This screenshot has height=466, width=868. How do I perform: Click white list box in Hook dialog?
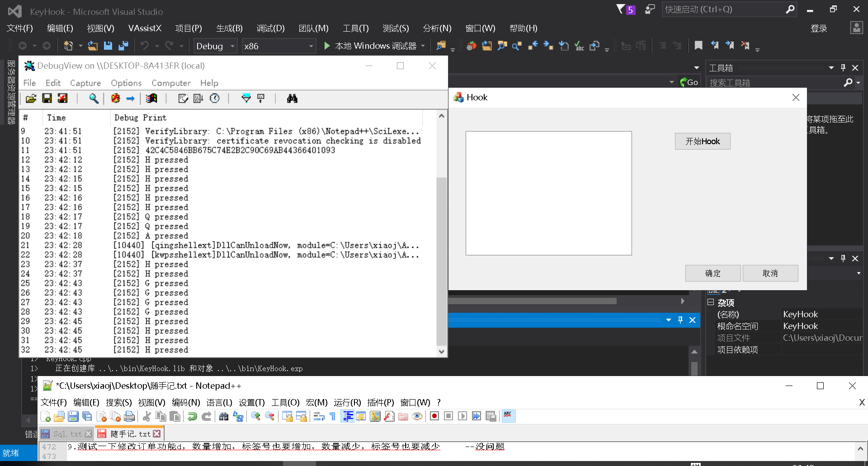pyautogui.click(x=549, y=193)
